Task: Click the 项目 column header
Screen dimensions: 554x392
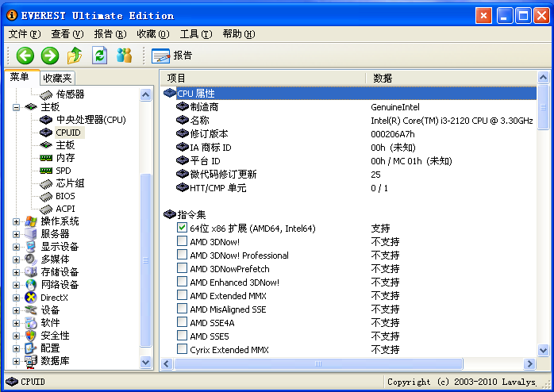Action: coord(263,78)
